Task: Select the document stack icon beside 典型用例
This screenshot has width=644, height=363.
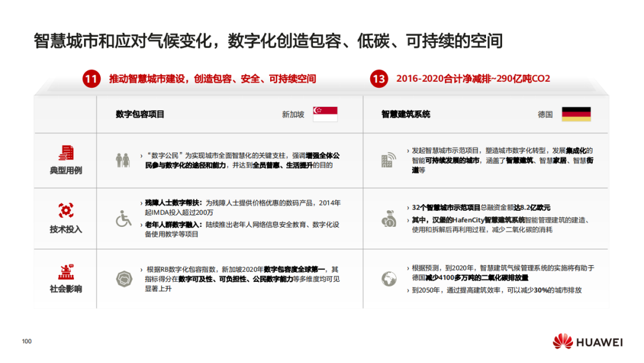Action: click(x=65, y=153)
